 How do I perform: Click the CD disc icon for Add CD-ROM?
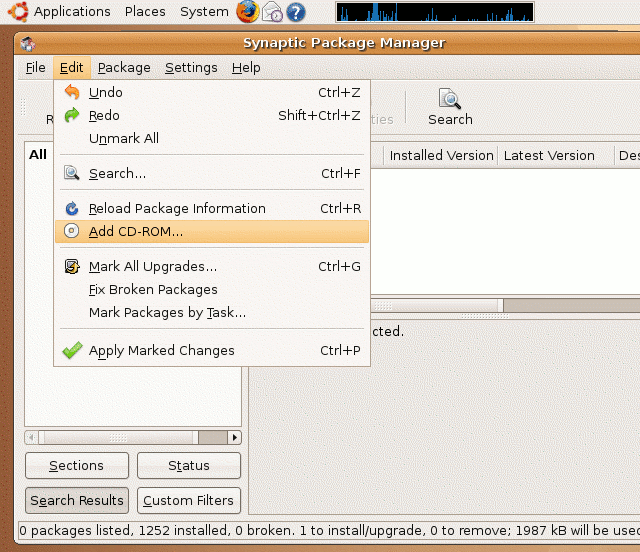pyautogui.click(x=71, y=231)
